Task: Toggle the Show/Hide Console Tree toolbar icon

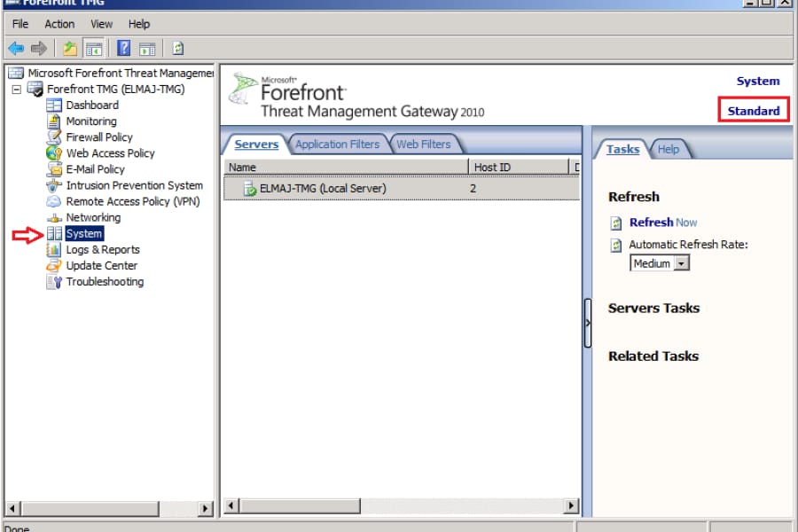Action: (x=94, y=49)
